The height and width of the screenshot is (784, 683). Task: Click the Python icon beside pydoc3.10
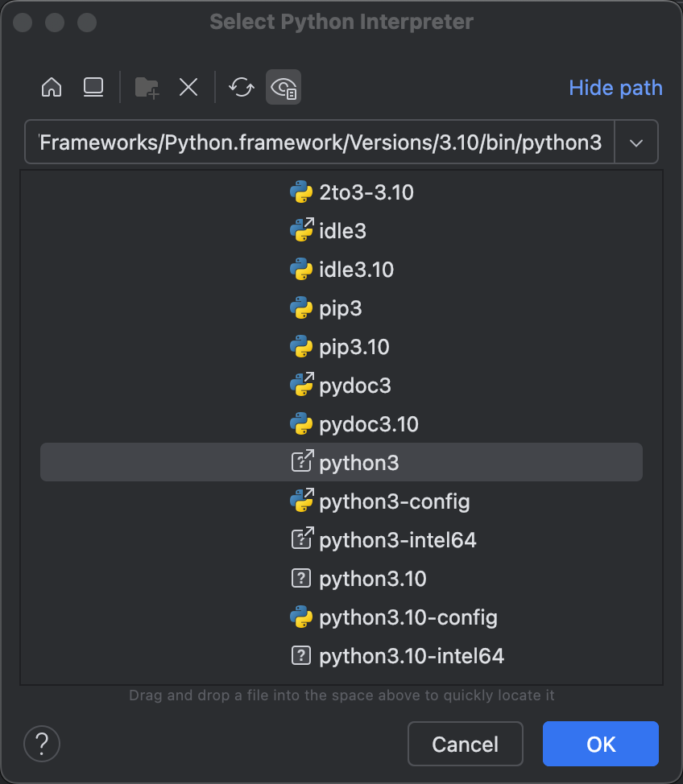tap(301, 423)
